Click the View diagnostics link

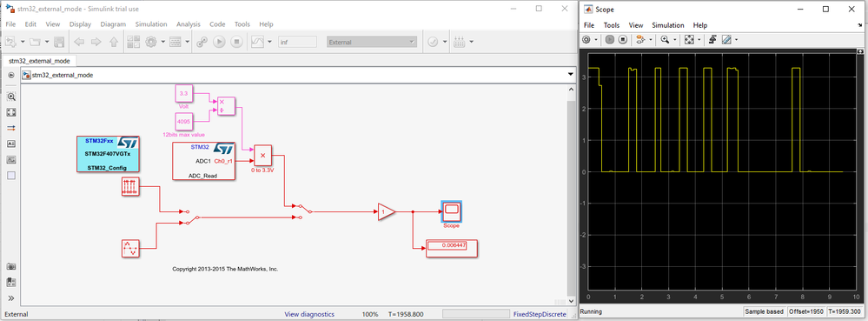(x=309, y=314)
